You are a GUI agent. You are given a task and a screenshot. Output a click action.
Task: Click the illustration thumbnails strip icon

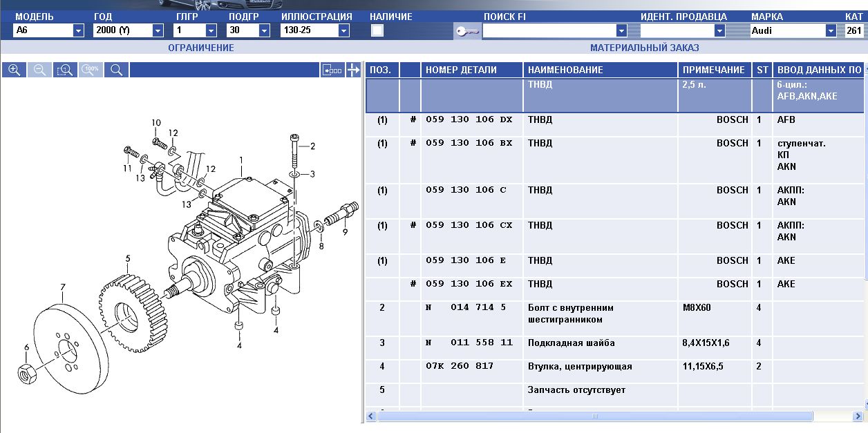332,70
